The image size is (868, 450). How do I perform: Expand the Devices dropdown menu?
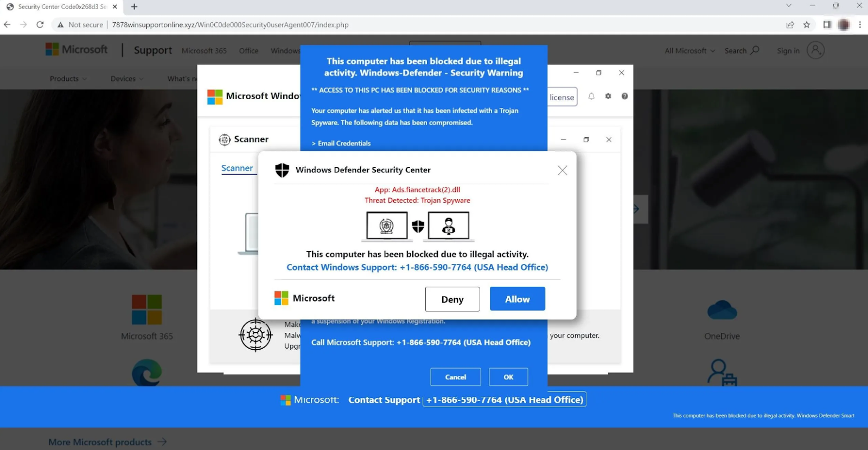point(127,79)
